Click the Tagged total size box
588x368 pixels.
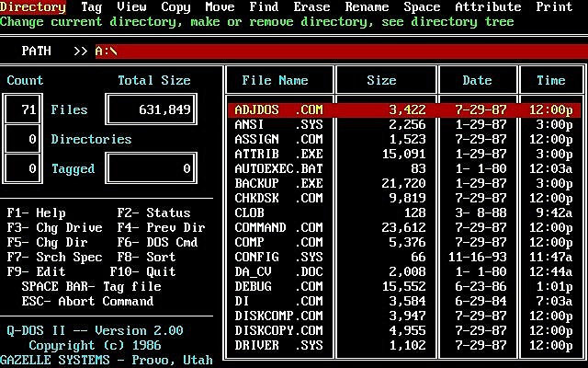(151, 168)
